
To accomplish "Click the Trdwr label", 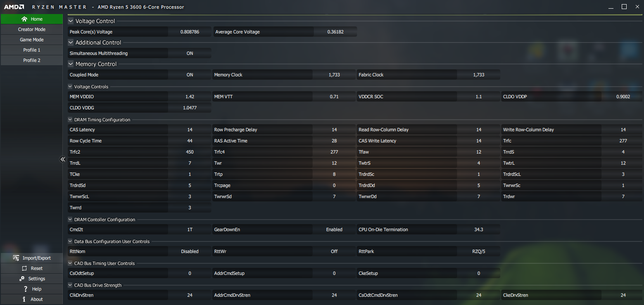I will 510,196.
